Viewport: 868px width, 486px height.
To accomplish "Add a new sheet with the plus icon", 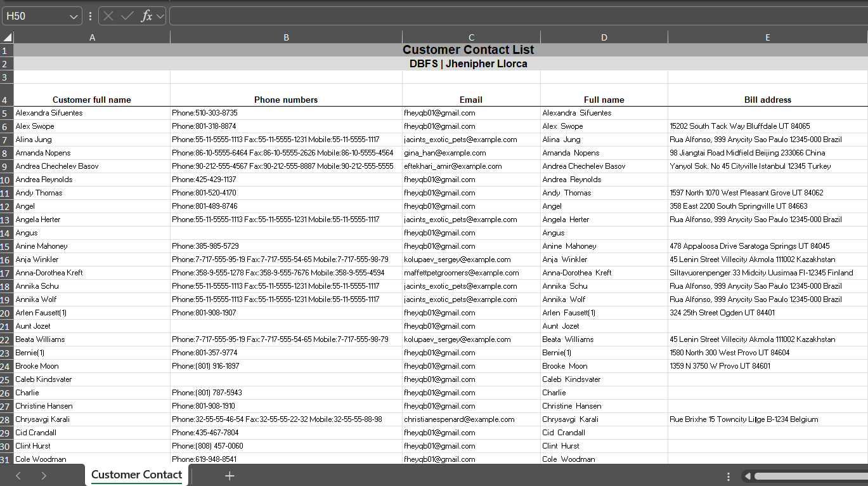I will point(230,475).
